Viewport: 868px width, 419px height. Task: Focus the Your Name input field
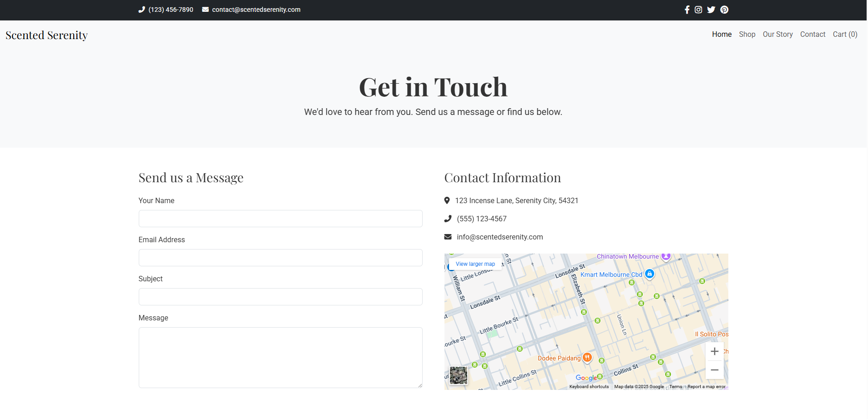tap(280, 219)
